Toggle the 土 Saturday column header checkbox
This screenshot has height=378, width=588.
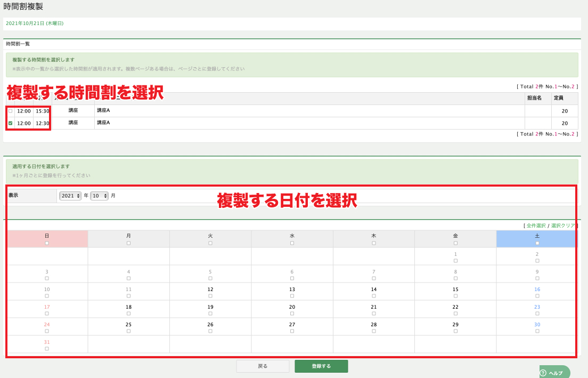point(537,243)
